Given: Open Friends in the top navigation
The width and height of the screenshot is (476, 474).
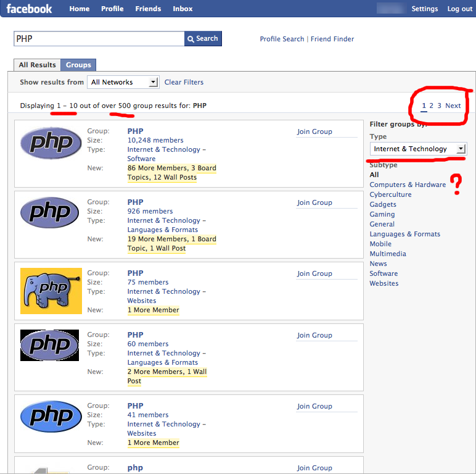Looking at the screenshot, I should click(x=148, y=9).
